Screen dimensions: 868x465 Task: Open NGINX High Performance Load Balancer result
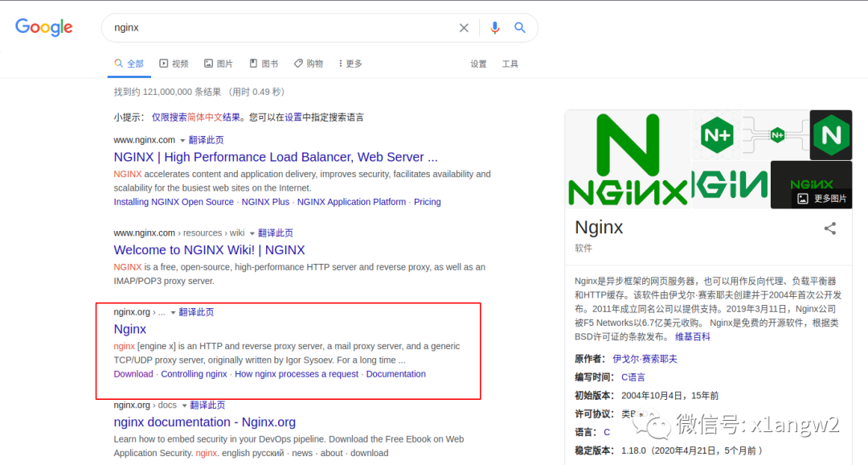tap(276, 157)
